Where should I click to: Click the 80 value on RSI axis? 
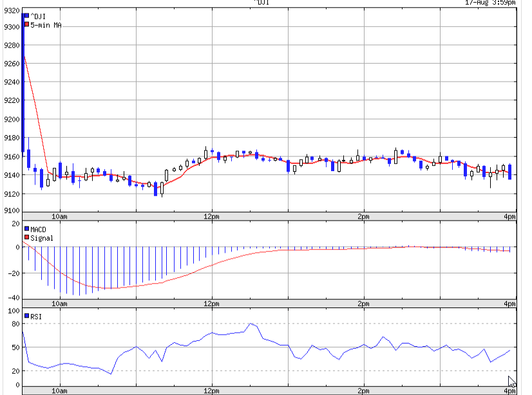[x=15, y=324]
